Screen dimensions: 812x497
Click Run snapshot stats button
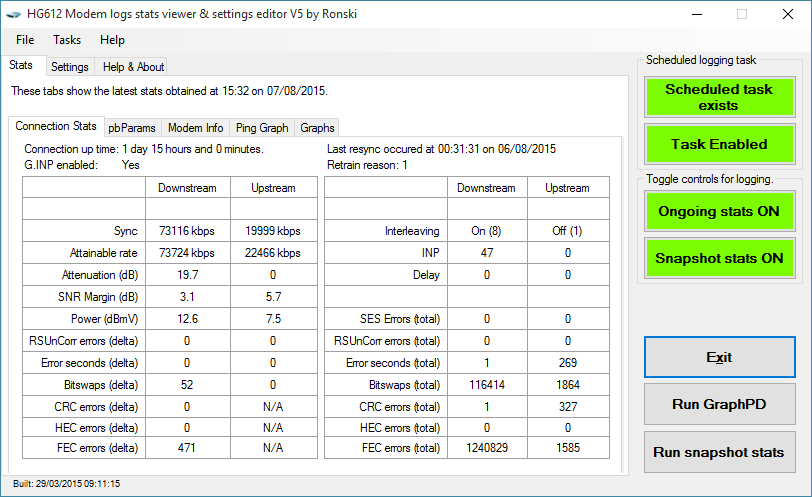[719, 452]
